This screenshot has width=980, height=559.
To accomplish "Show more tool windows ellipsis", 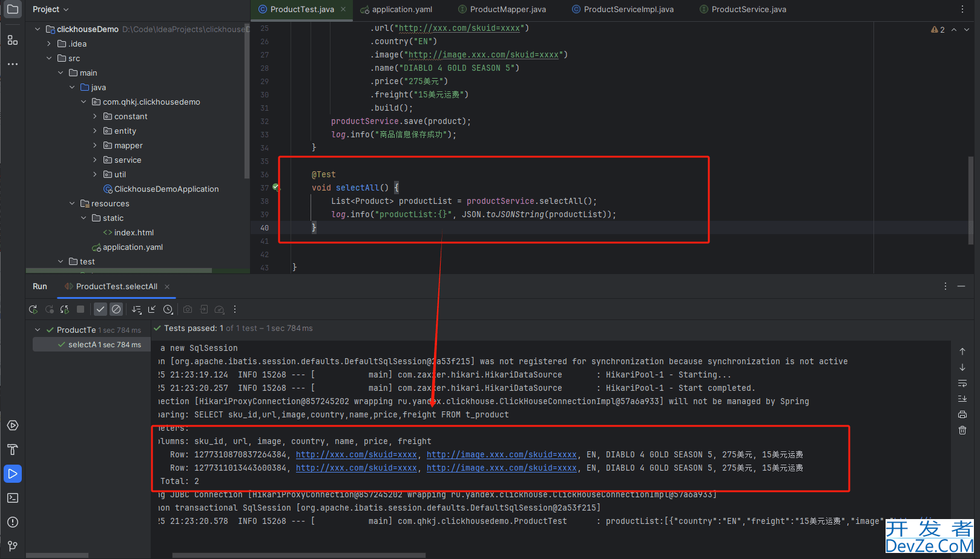I will (x=13, y=64).
